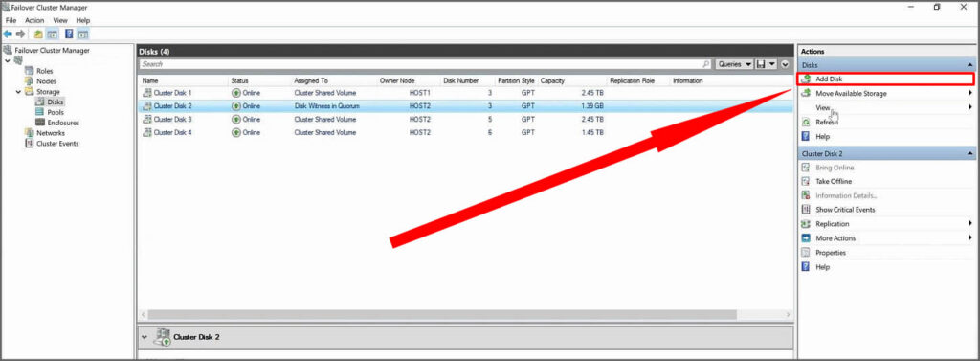Sort by the Partition Style column header
Image resolution: width=980 pixels, height=361 pixels.
tap(516, 80)
